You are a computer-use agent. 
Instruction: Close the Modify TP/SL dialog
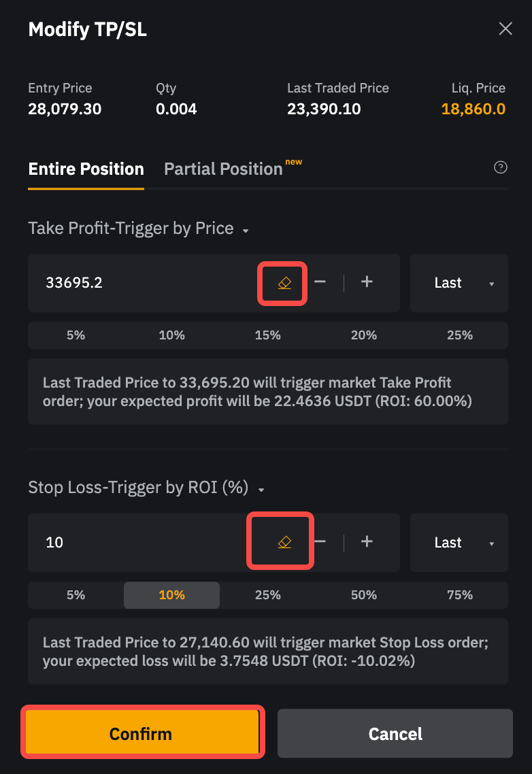coord(505,29)
